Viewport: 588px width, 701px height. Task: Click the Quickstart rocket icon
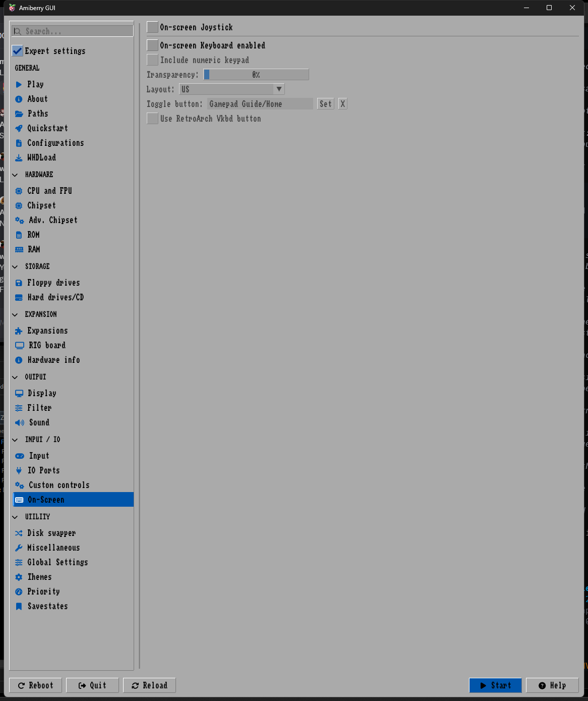[19, 129]
